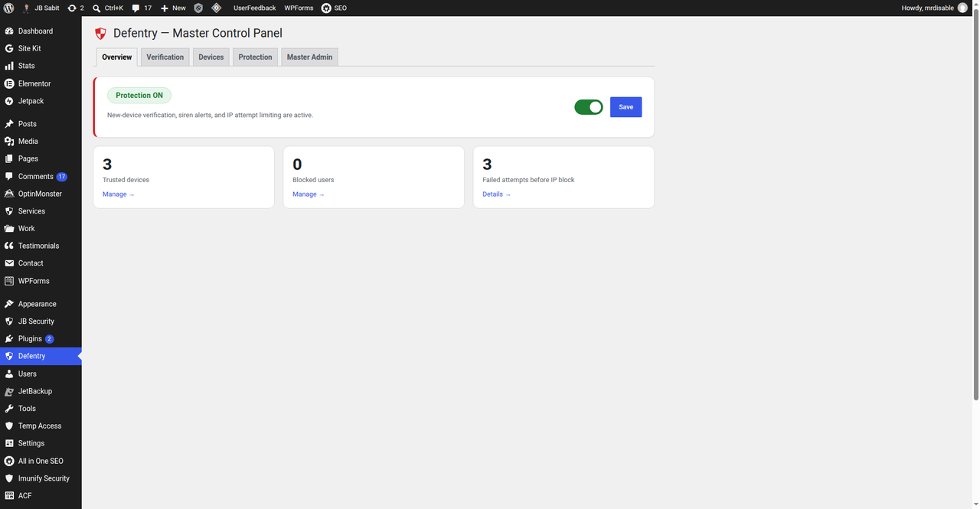This screenshot has width=980, height=509.
Task: Open JetBackup in the sidebar
Action: (41, 391)
